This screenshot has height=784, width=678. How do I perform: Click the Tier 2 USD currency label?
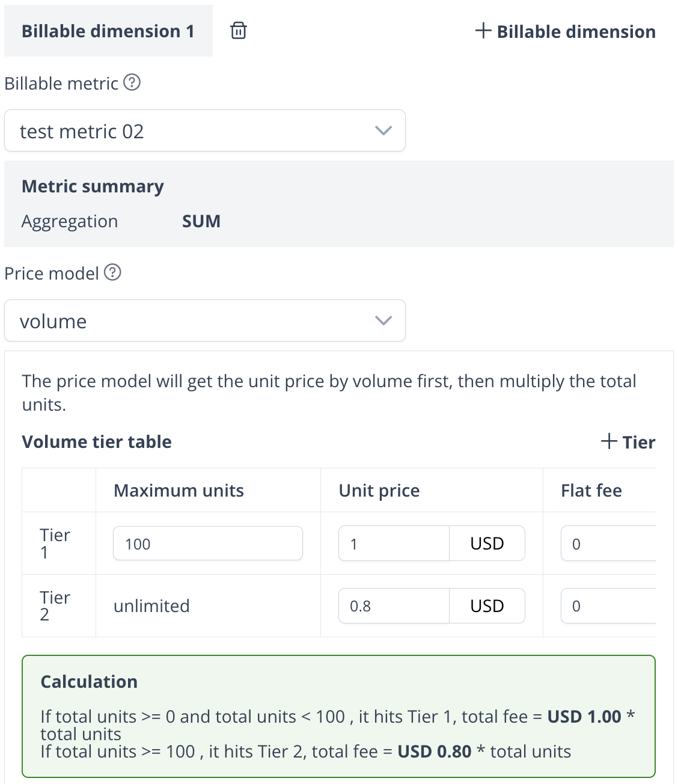coord(487,606)
